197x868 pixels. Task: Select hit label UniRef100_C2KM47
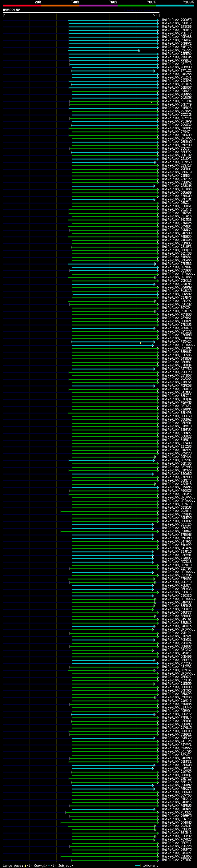(x=177, y=531)
